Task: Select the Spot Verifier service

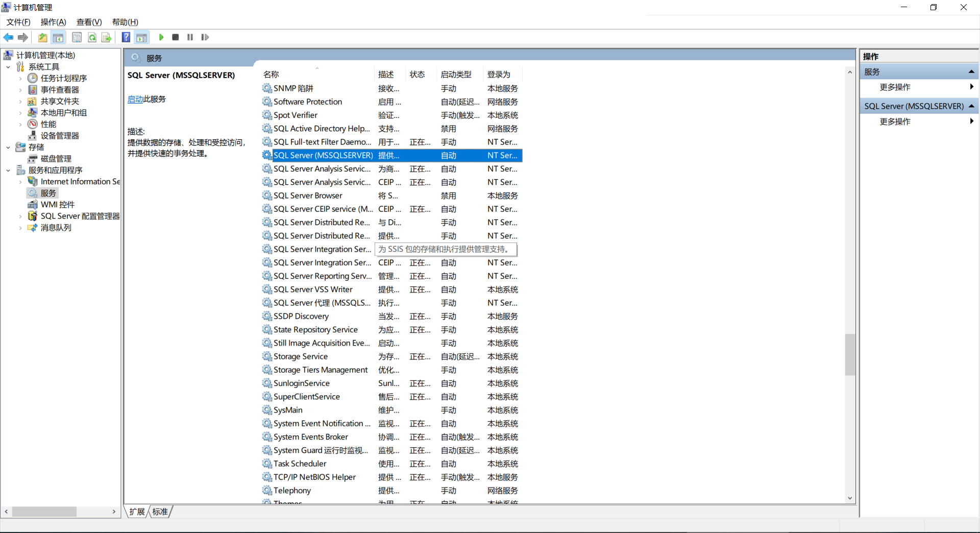Action: pos(391,115)
